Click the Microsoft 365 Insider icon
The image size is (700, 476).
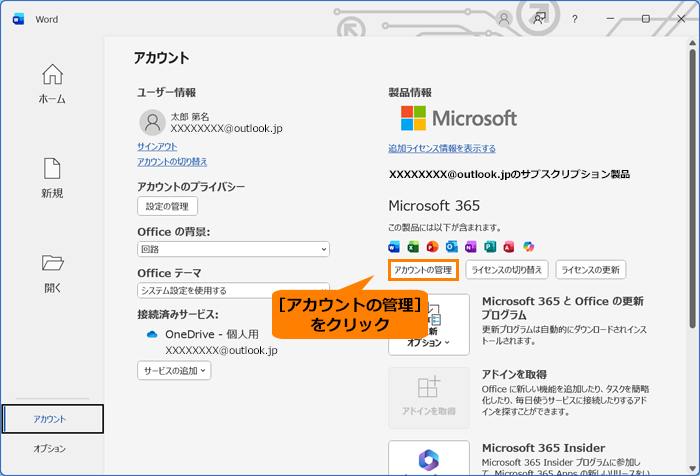coord(428,458)
